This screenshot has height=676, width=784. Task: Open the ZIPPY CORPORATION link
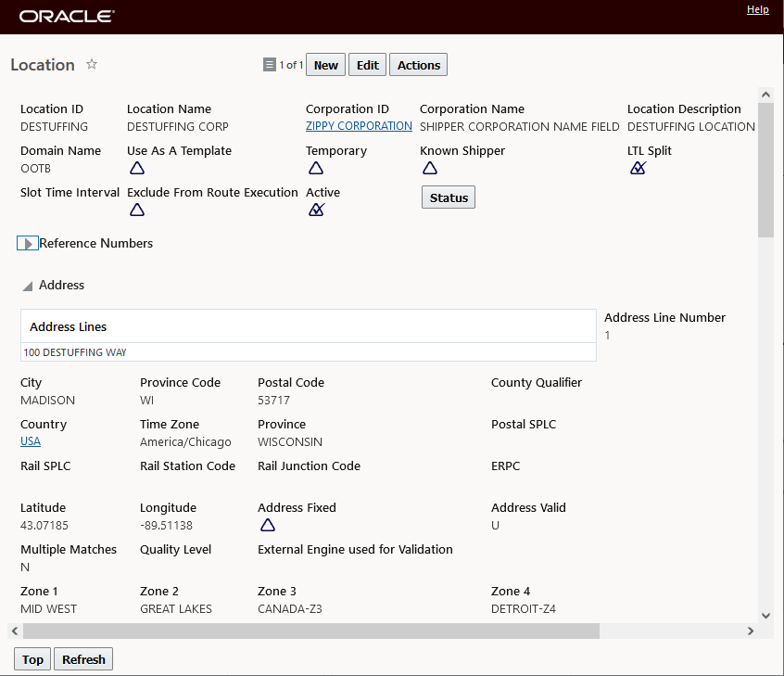(359, 126)
